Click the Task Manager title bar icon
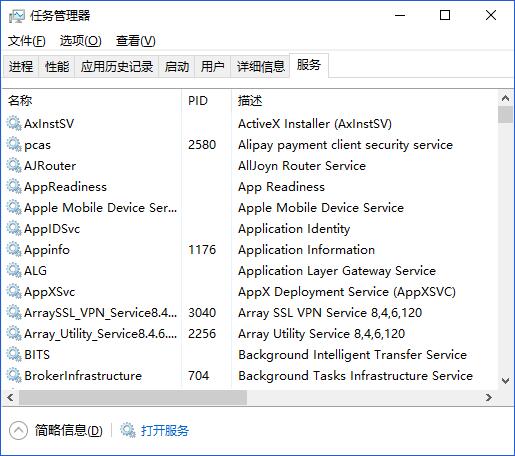 pyautogui.click(x=17, y=16)
